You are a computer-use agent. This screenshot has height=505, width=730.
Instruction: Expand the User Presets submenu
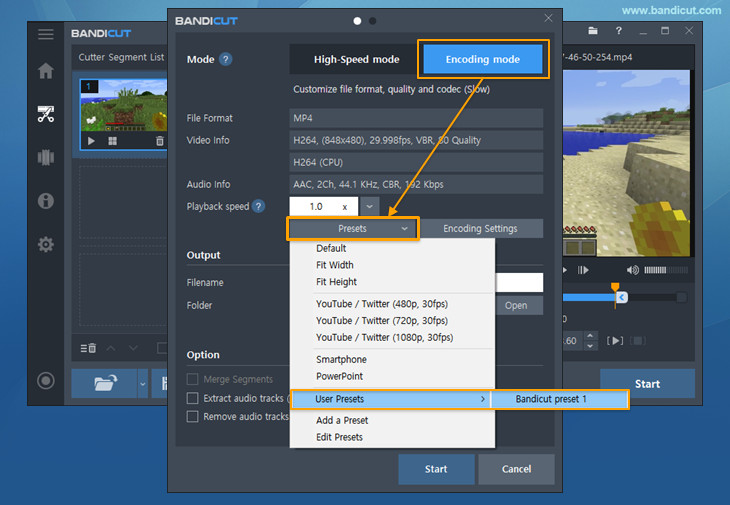coord(389,399)
